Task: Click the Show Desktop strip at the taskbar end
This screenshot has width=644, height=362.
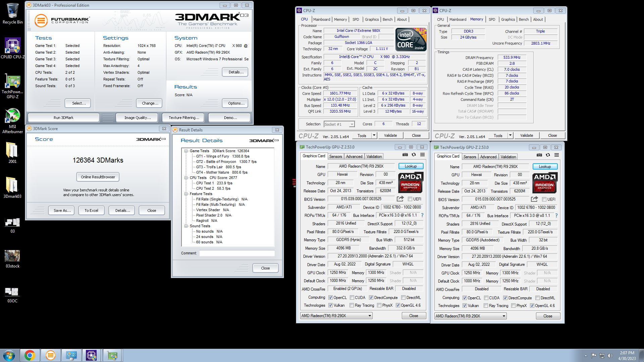Action: [x=641, y=355]
